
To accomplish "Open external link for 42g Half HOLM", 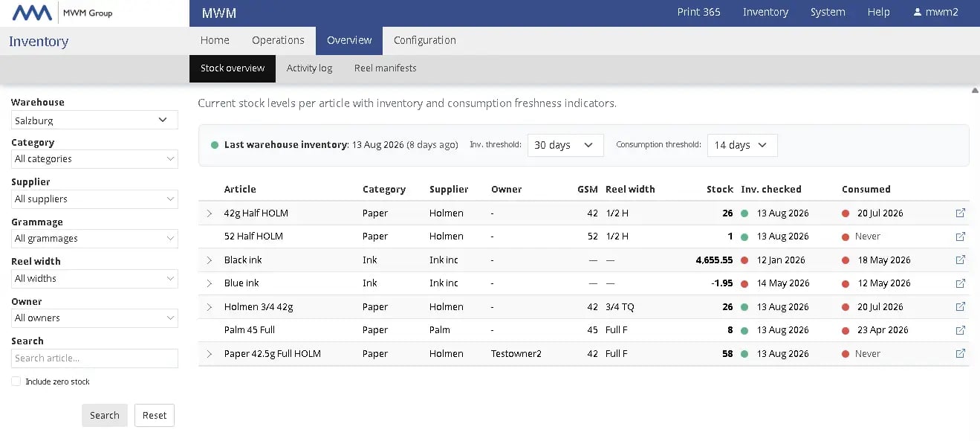I will pos(960,213).
